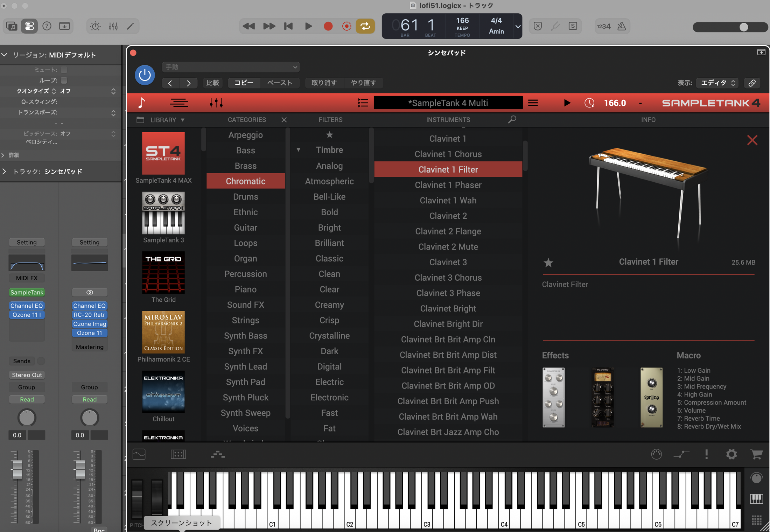Open the SampleTank mixer faders icon
The height and width of the screenshot is (532, 770).
216,103
